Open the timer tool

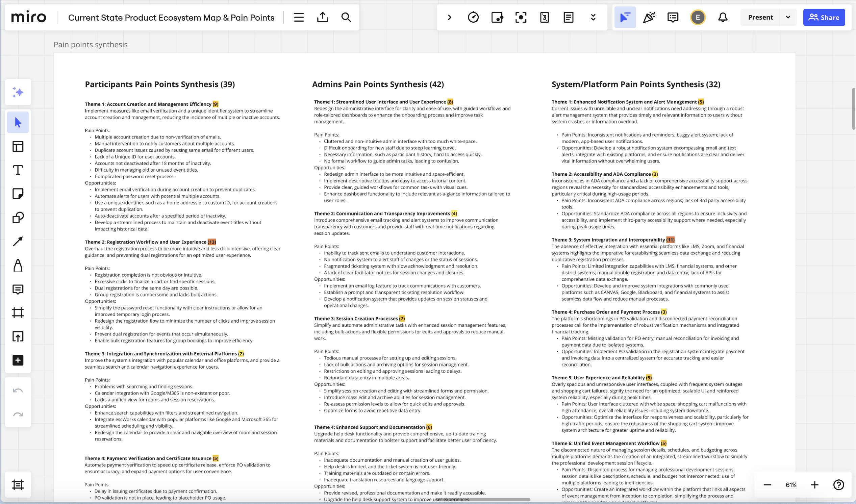[x=473, y=17]
